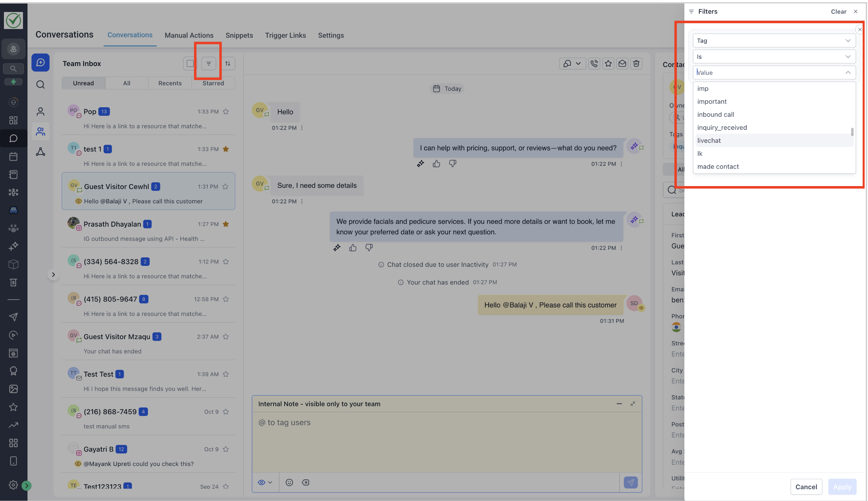868x501 pixels.
Task: Click the Cancel button in Filters
Action: [806, 487]
